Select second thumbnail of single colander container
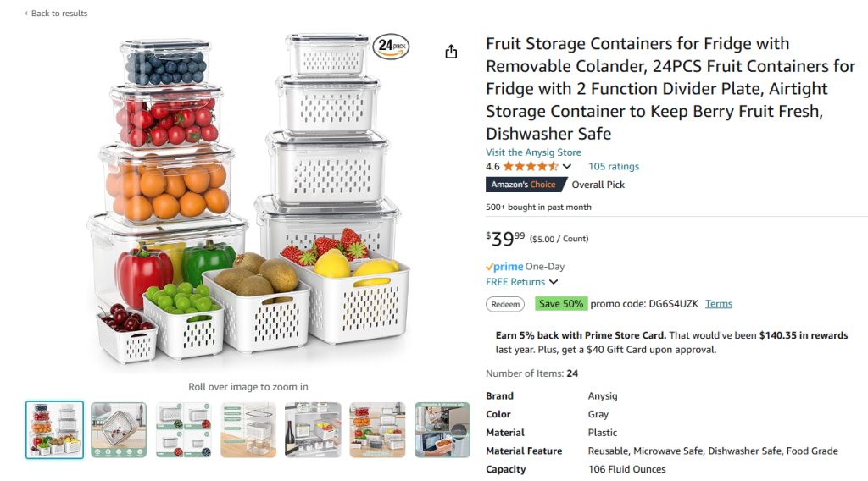The width and height of the screenshot is (868, 481). pyautogui.click(x=119, y=429)
